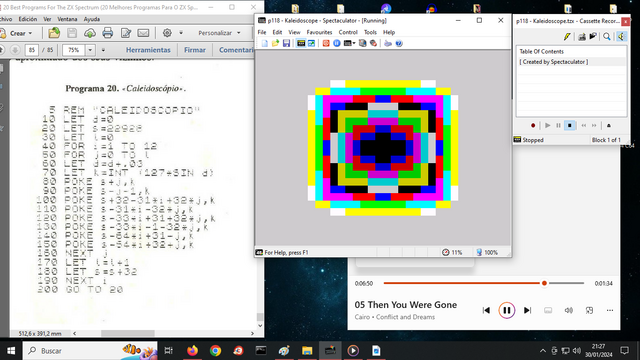Open the 75% zoom level dropdown

coord(90,50)
